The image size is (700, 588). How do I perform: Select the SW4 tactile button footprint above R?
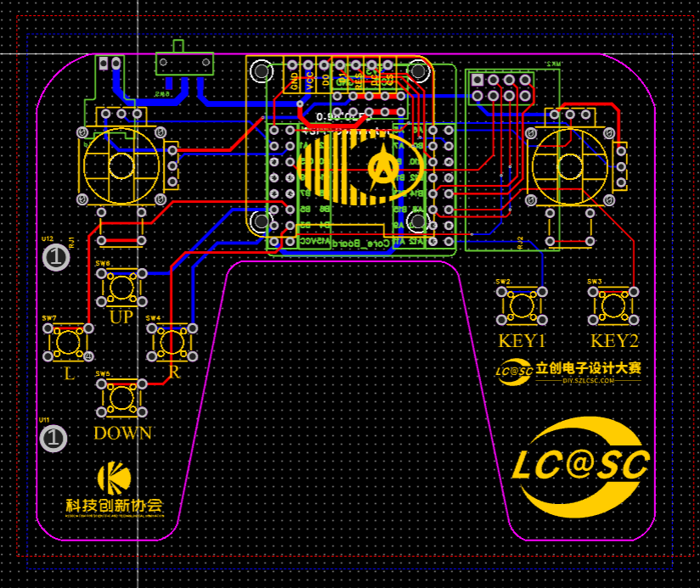point(172,343)
